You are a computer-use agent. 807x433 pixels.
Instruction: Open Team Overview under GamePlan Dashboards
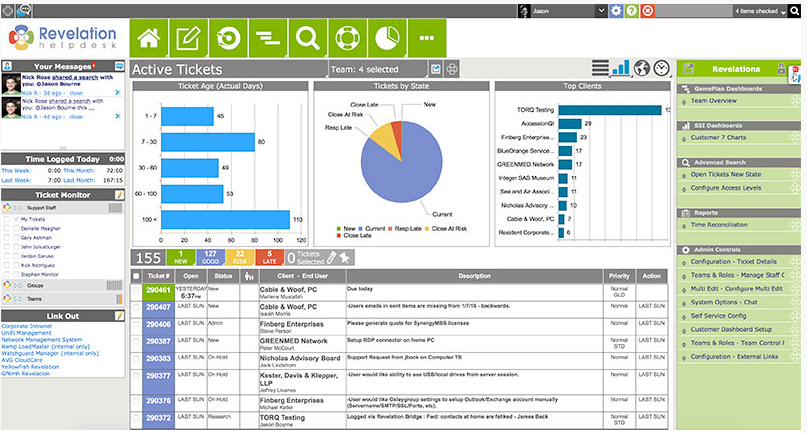pos(713,101)
